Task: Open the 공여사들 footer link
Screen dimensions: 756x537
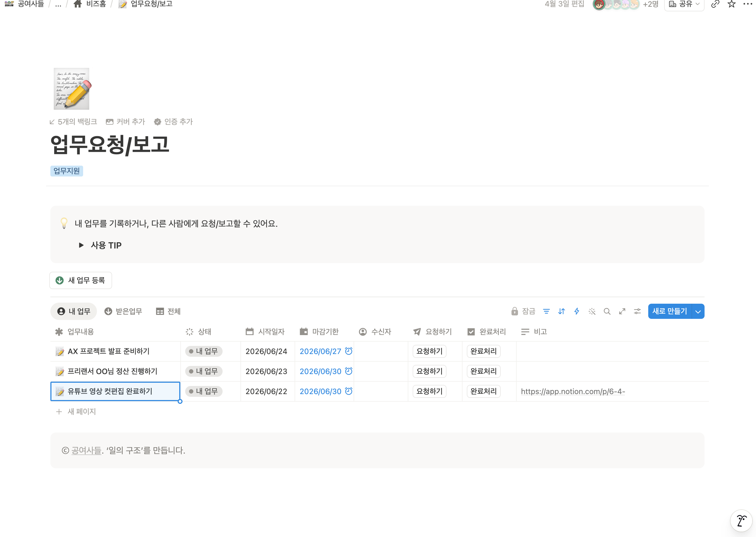Action: (x=86, y=450)
